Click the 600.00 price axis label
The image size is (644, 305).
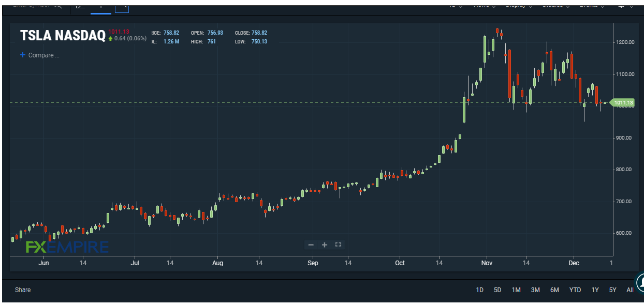[x=625, y=233]
